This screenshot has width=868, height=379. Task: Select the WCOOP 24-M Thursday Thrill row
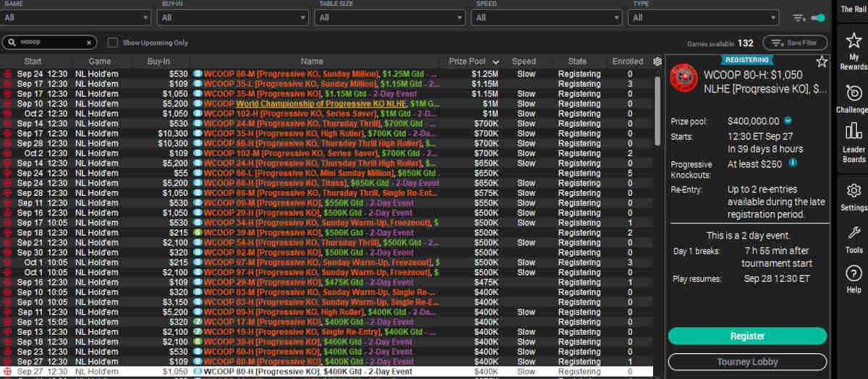point(325,124)
